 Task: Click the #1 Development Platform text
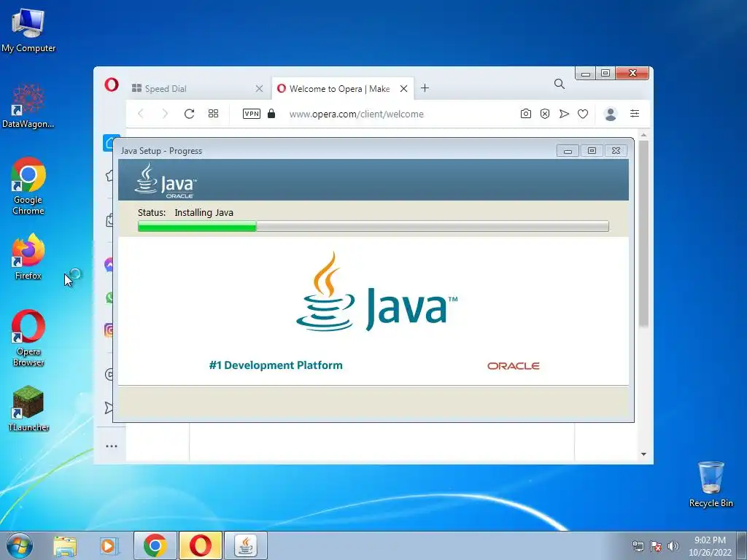276,365
